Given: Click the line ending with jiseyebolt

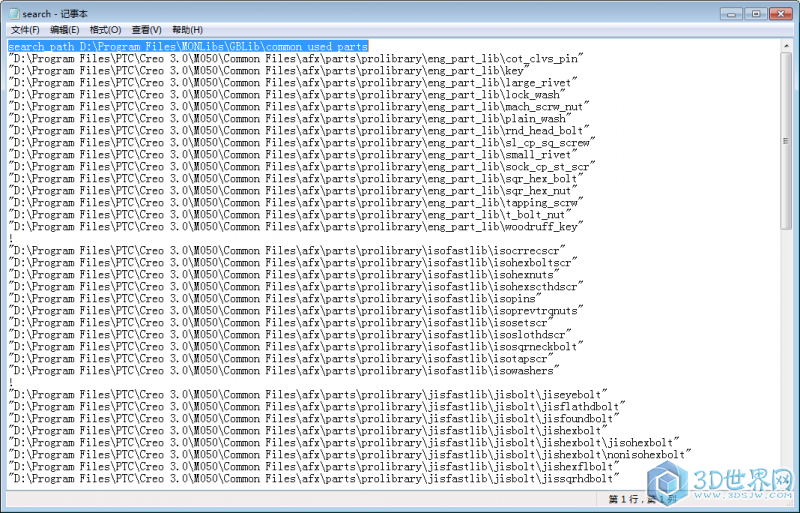Looking at the screenshot, I should [x=308, y=395].
